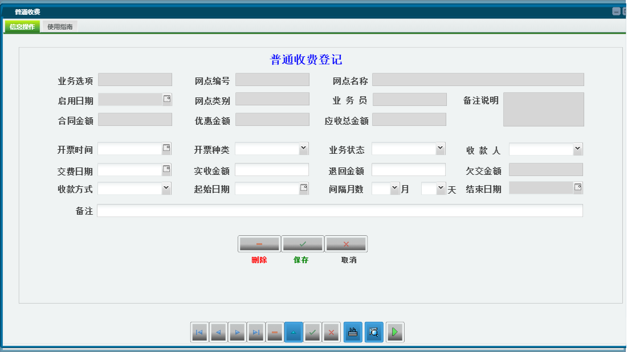
Task: Open calendar picker for 启用日期
Action: (x=167, y=99)
